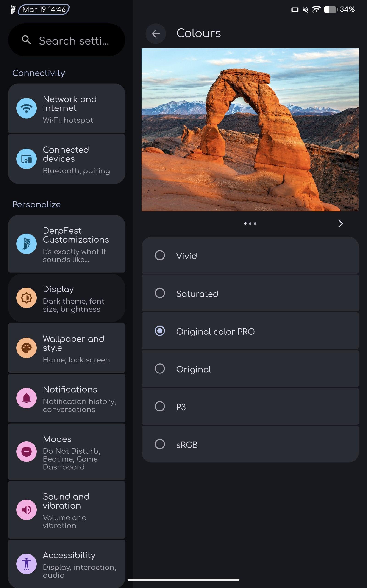
Task: Open the Display brightness icon
Action: coord(26,298)
